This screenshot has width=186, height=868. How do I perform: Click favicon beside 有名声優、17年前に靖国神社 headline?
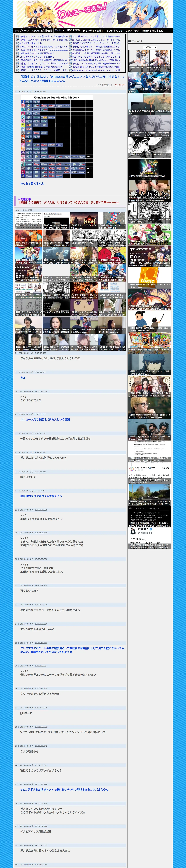pyautogui.click(x=70, y=53)
